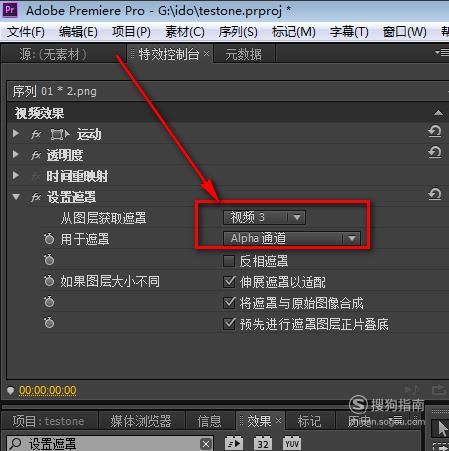Select the 特效控制台 tab
This screenshot has width=449, height=451.
pos(169,54)
